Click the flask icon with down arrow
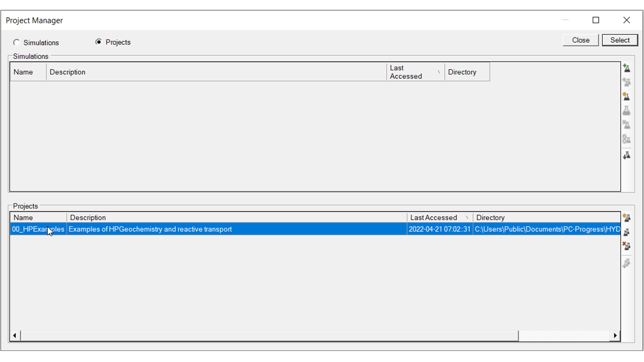Viewport: 644px width, 362px height. [x=626, y=155]
